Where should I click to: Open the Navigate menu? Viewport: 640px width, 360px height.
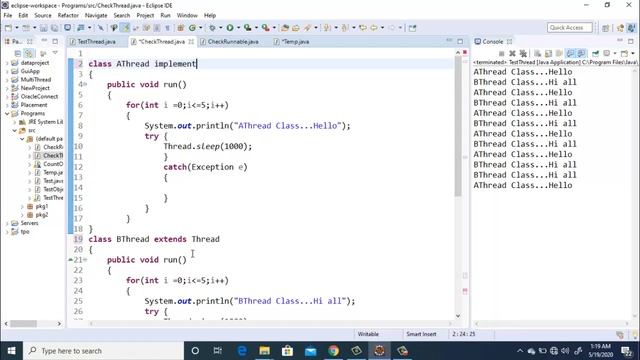coord(96,16)
